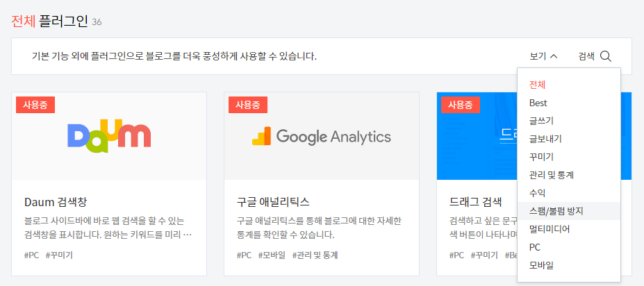Click the 전체 플러그인 heading
Screen dimensions: 644x286
click(x=50, y=21)
